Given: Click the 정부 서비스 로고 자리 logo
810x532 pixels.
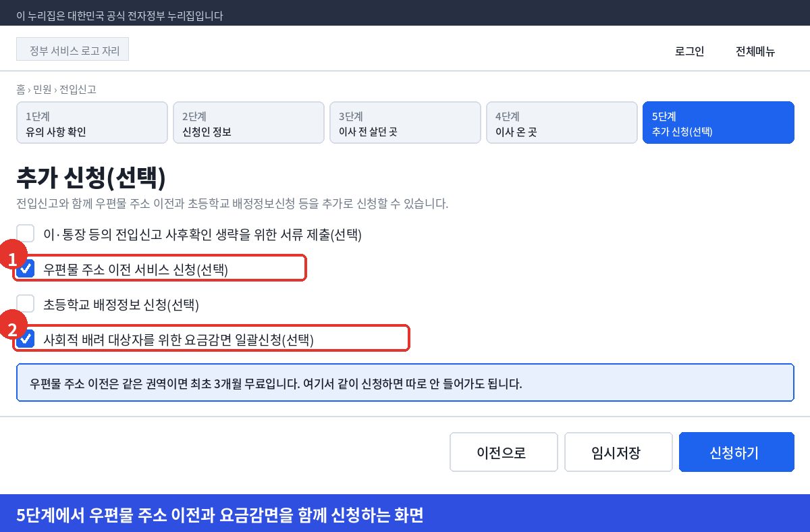Looking at the screenshot, I should point(72,49).
